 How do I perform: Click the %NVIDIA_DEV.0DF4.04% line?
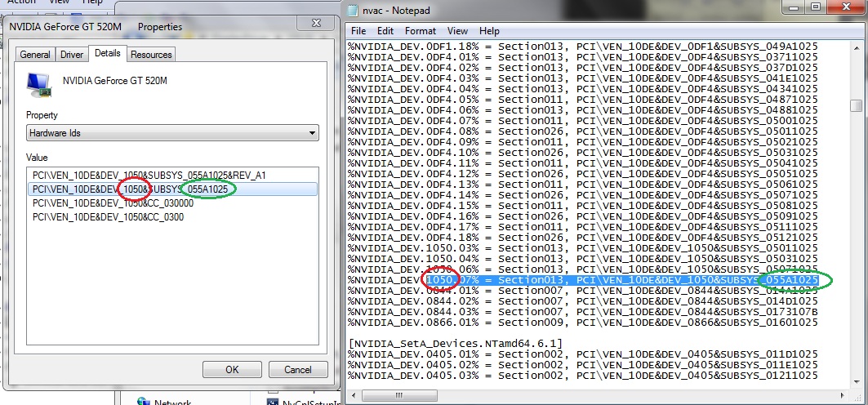point(584,88)
